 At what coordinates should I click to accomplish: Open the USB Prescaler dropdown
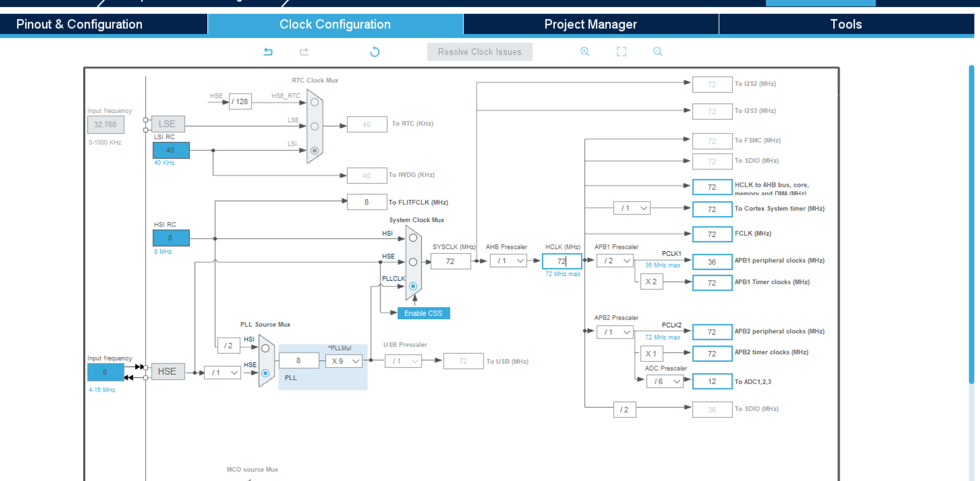point(403,361)
